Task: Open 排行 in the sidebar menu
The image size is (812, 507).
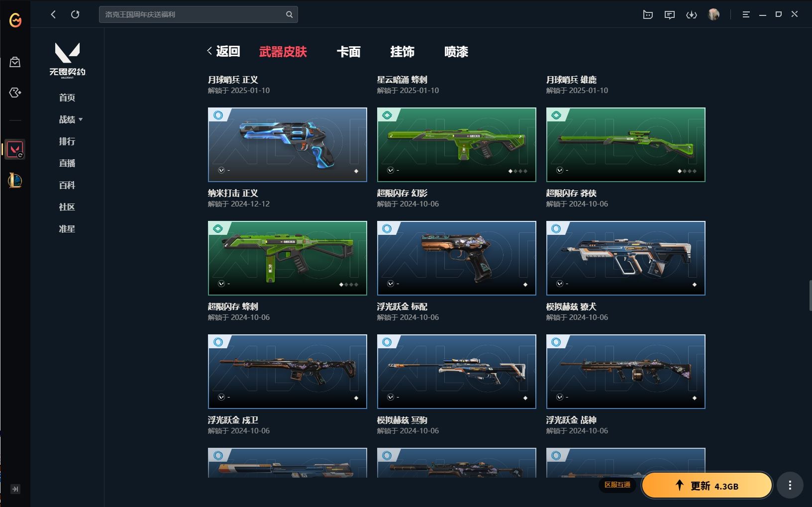Action: tap(67, 141)
